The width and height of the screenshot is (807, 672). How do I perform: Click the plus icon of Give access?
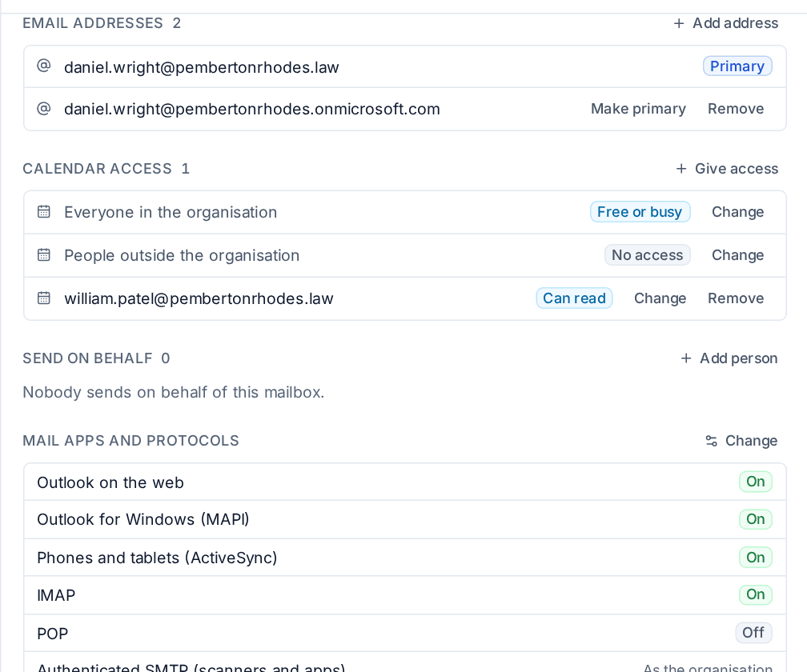pyautogui.click(x=681, y=169)
